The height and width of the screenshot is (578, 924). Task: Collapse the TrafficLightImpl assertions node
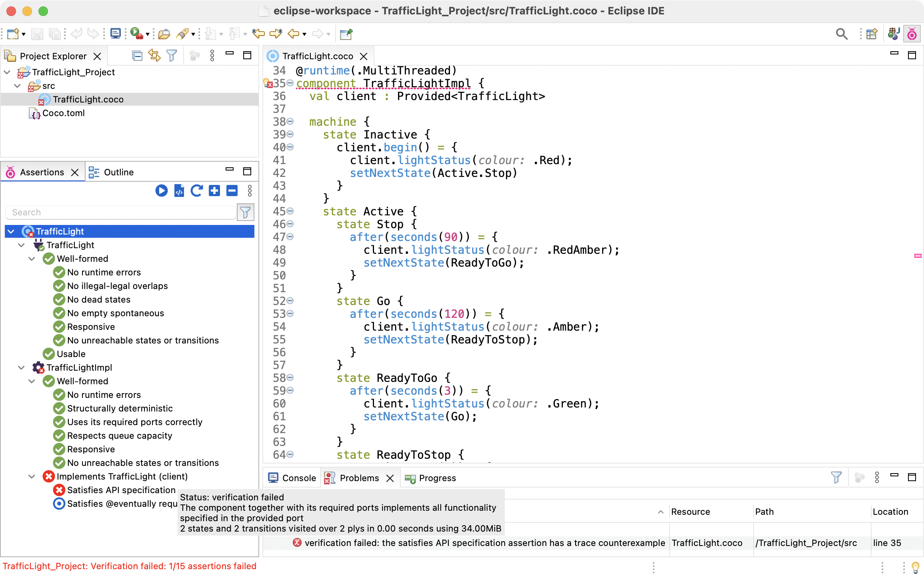22,367
